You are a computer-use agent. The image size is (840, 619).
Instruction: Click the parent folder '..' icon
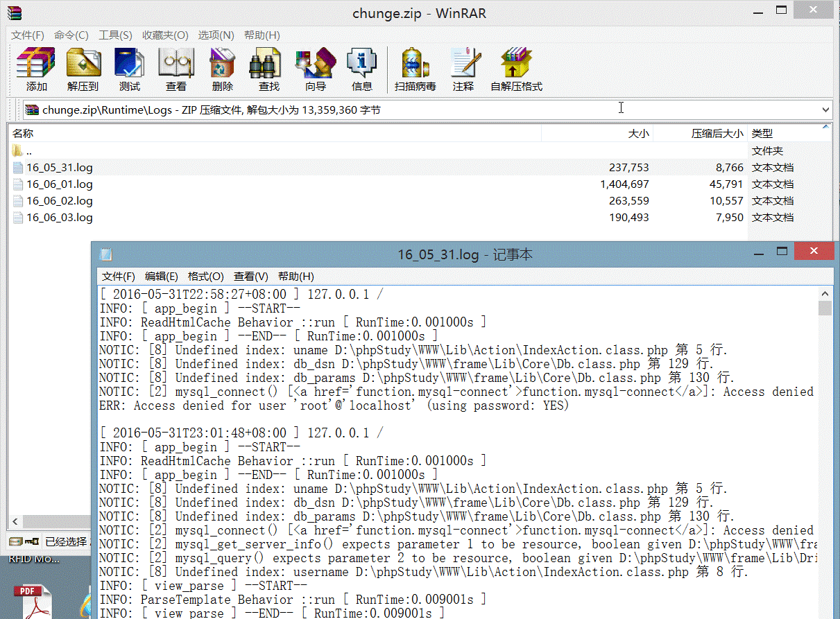[18, 150]
